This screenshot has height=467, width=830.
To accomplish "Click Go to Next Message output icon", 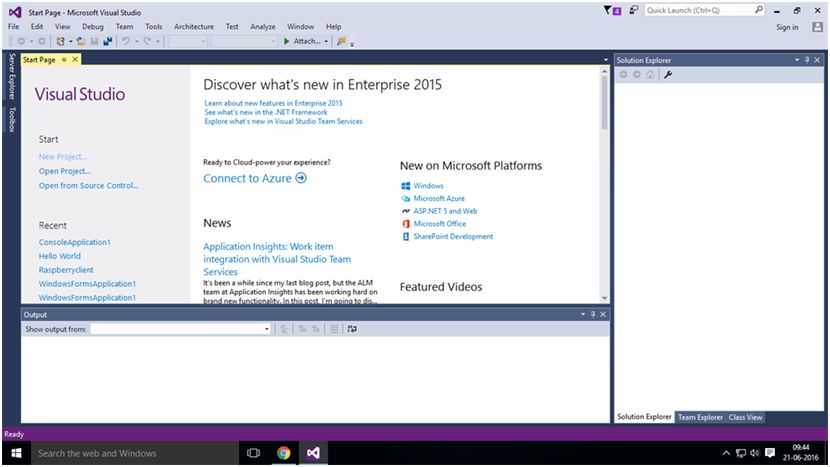I will pyautogui.click(x=316, y=329).
